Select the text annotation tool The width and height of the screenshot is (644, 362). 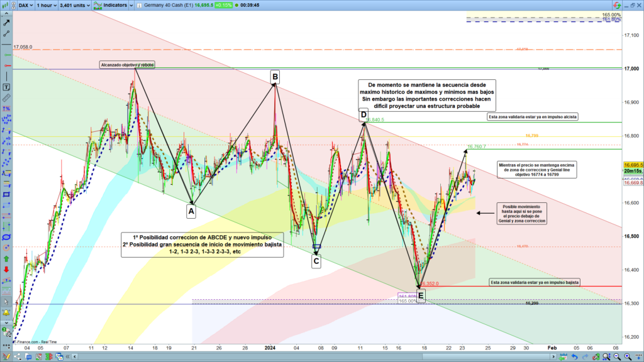[x=6, y=87]
